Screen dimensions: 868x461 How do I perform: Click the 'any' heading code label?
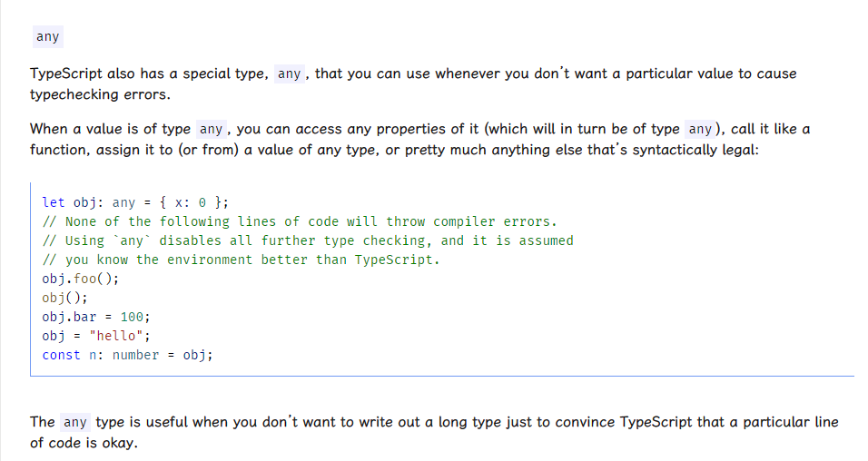[x=47, y=36]
